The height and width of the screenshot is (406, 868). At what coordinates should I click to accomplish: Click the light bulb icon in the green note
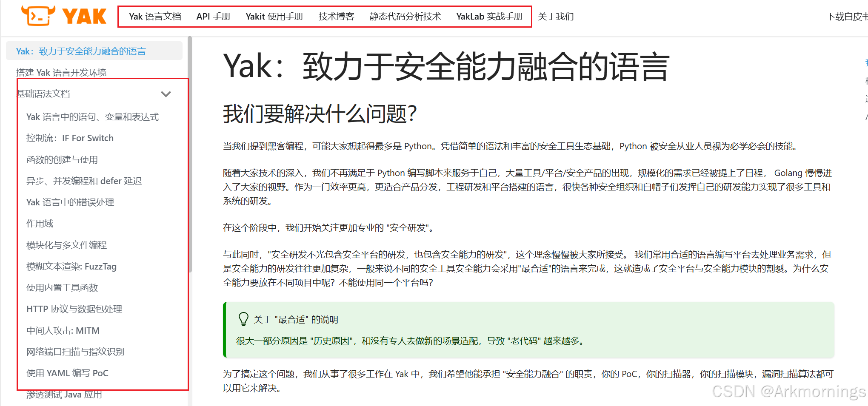pyautogui.click(x=243, y=318)
